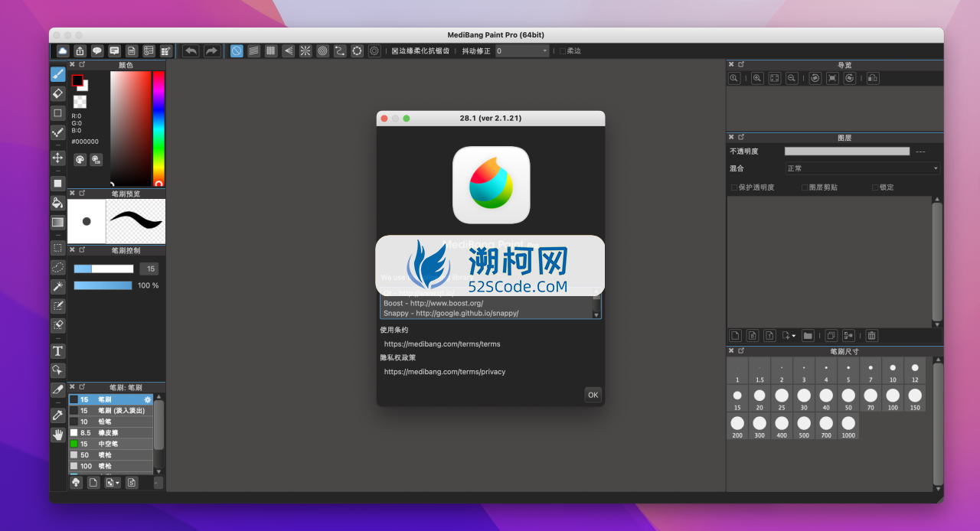
Task: Click the saturation color picker square
Action: [x=130, y=129]
